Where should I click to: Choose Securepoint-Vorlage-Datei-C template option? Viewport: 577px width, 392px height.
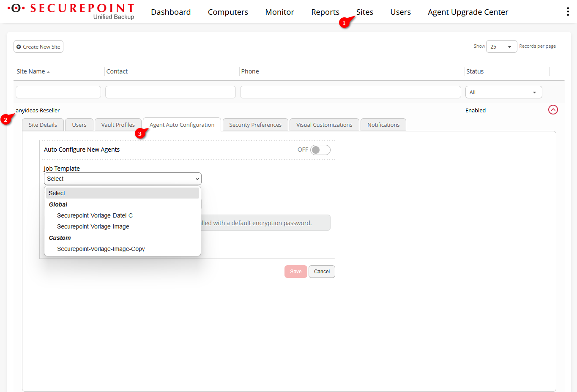(95, 215)
